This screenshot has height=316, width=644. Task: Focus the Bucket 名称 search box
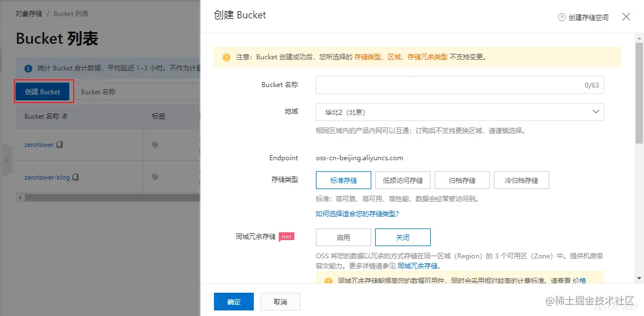pos(137,91)
